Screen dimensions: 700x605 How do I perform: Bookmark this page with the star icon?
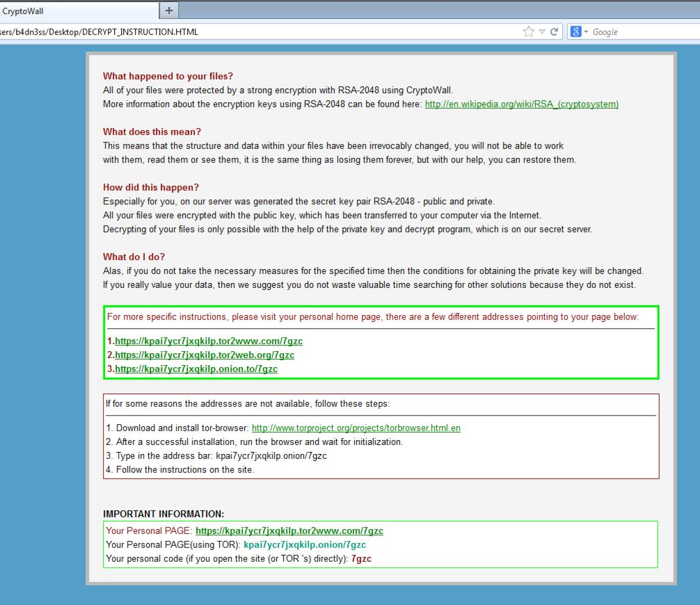click(x=529, y=32)
